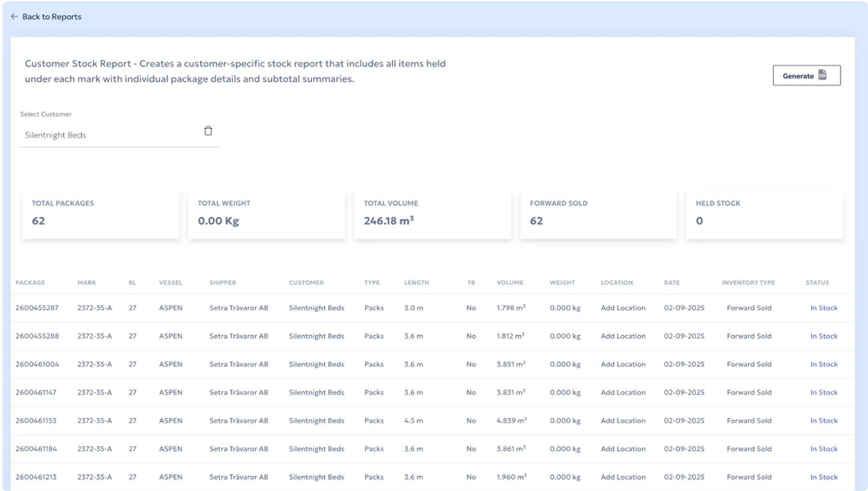This screenshot has width=868, height=491.
Task: Select the Held Stock summary card
Action: point(764,213)
